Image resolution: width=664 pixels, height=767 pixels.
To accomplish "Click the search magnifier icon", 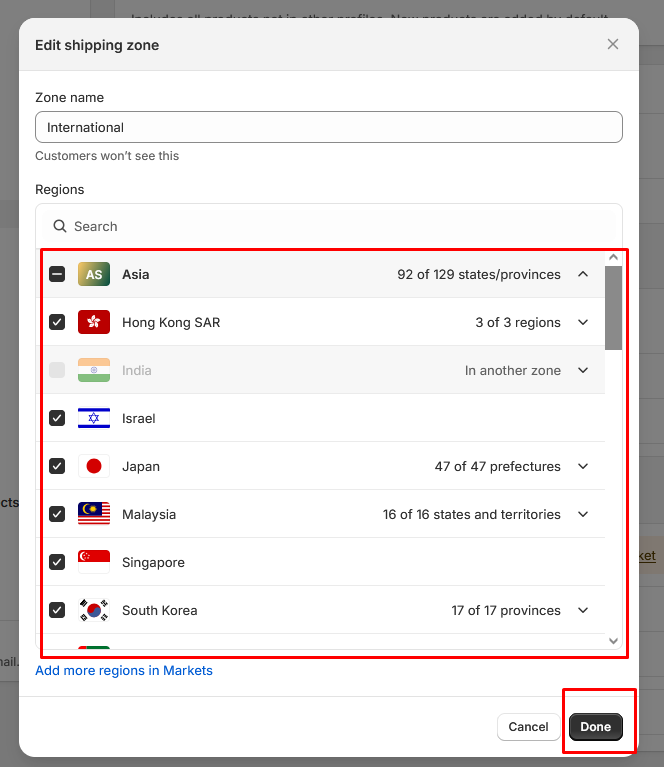I will (60, 226).
